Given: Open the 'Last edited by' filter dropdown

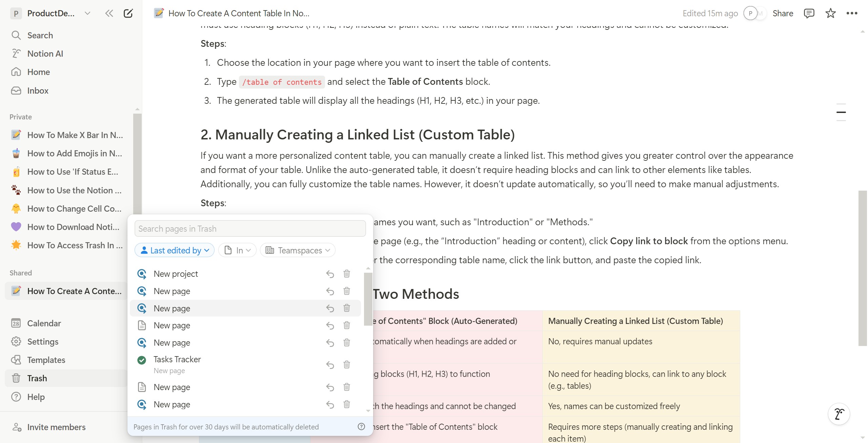Looking at the screenshot, I should point(175,250).
